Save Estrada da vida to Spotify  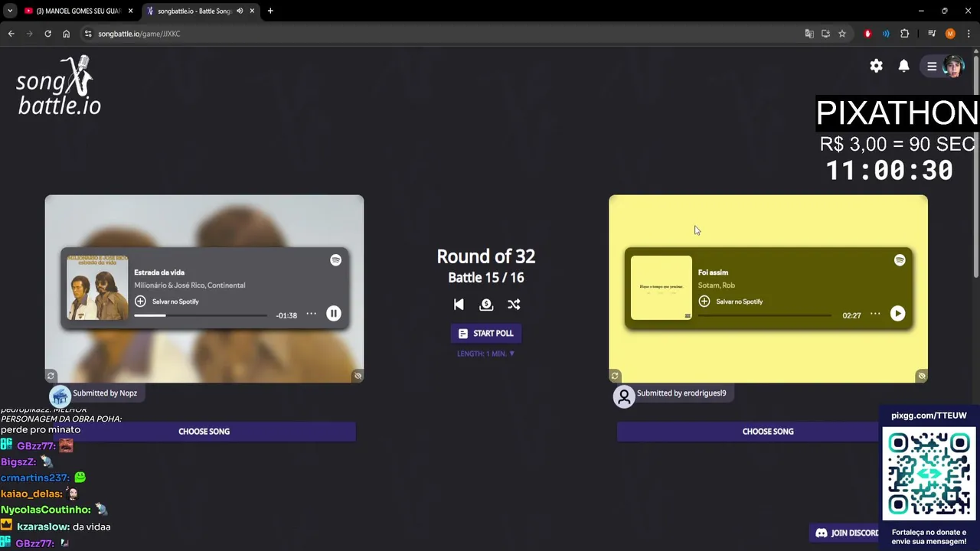point(167,302)
